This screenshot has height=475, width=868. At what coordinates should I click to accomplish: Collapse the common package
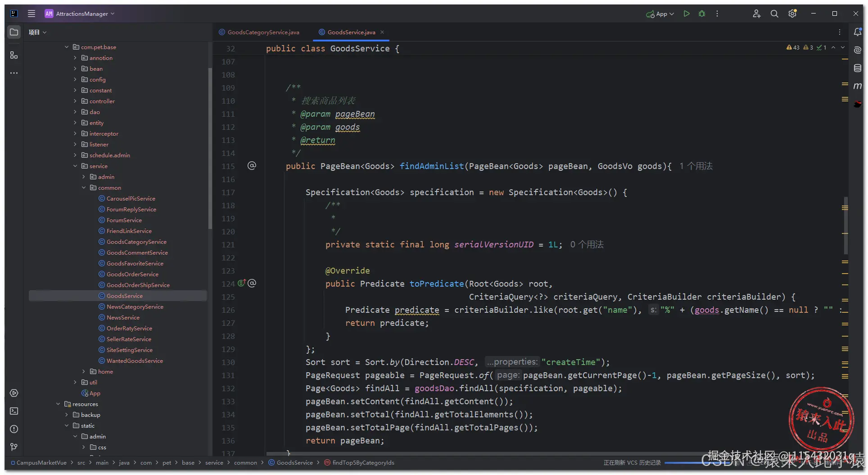coord(84,187)
